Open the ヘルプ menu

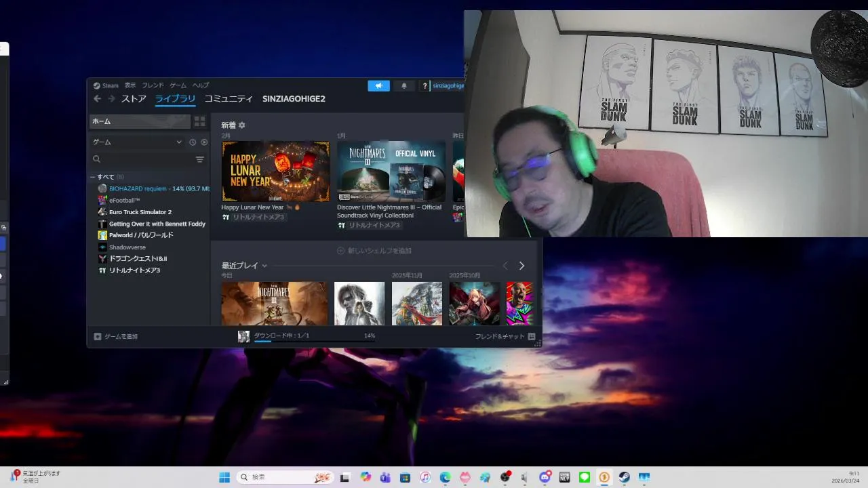pyautogui.click(x=201, y=85)
